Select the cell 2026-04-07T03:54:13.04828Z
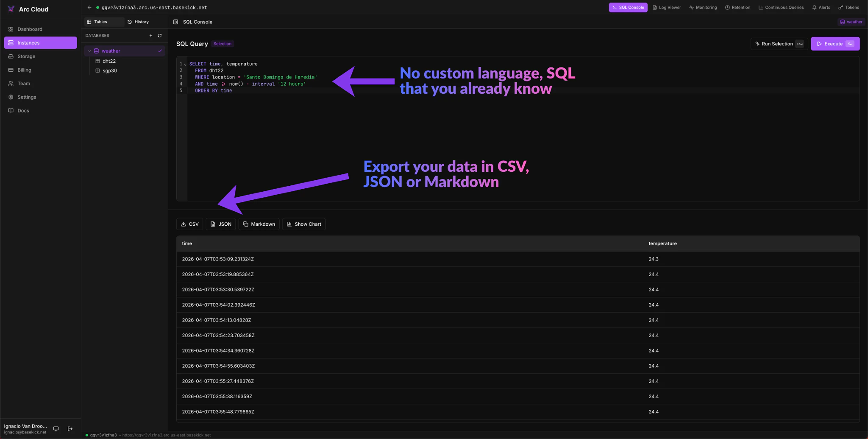868x439 pixels. (x=216, y=320)
